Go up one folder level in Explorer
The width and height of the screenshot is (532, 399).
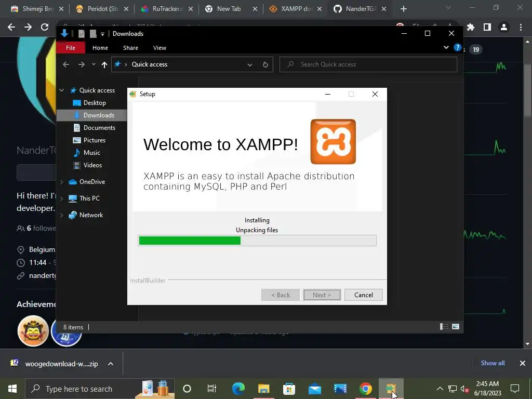[104, 64]
